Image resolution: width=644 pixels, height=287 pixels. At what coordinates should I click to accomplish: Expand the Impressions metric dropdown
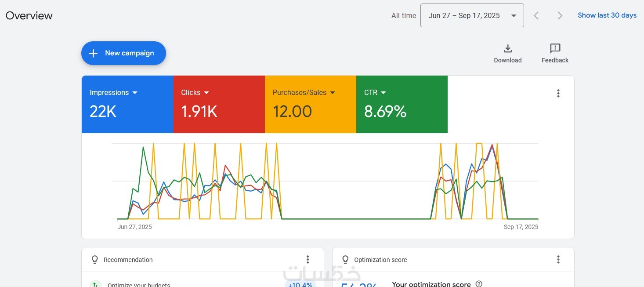[x=135, y=93]
